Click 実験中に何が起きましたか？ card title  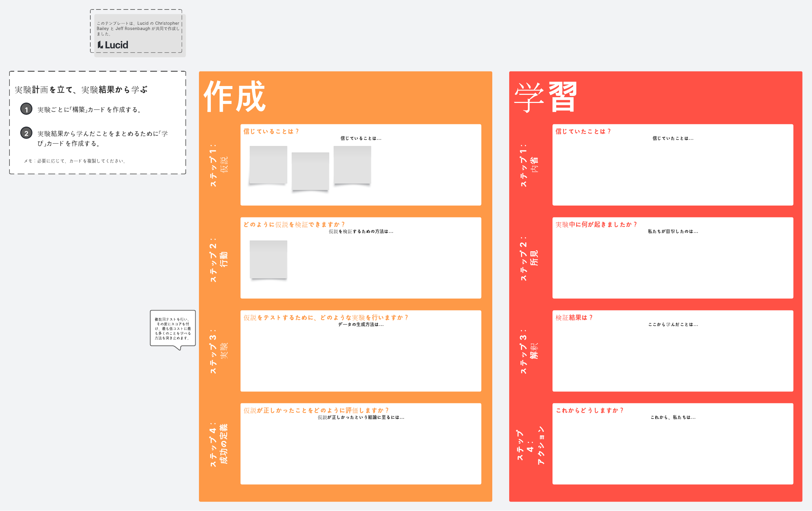click(x=596, y=225)
